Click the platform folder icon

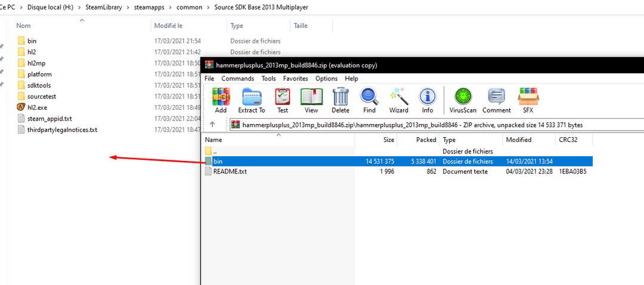coord(21,74)
